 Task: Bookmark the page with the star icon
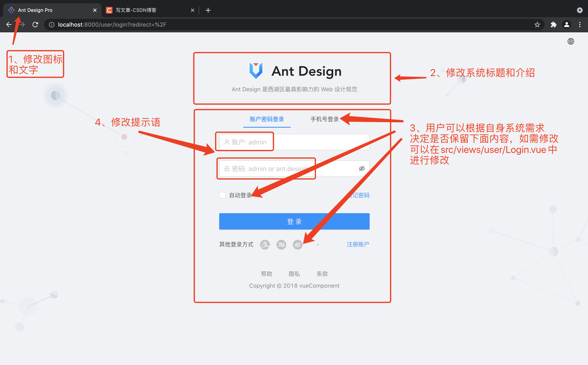tap(537, 24)
